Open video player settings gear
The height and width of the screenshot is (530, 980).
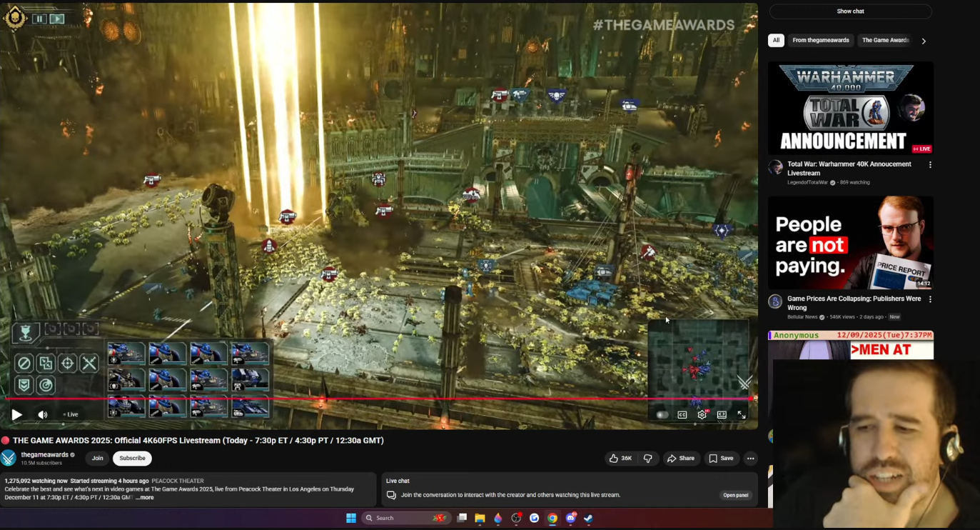pyautogui.click(x=702, y=415)
